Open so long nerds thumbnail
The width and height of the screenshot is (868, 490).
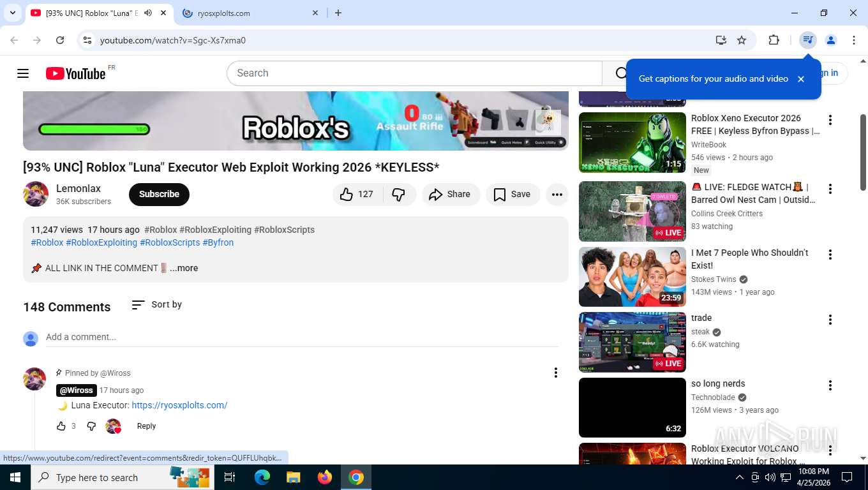[x=632, y=408]
